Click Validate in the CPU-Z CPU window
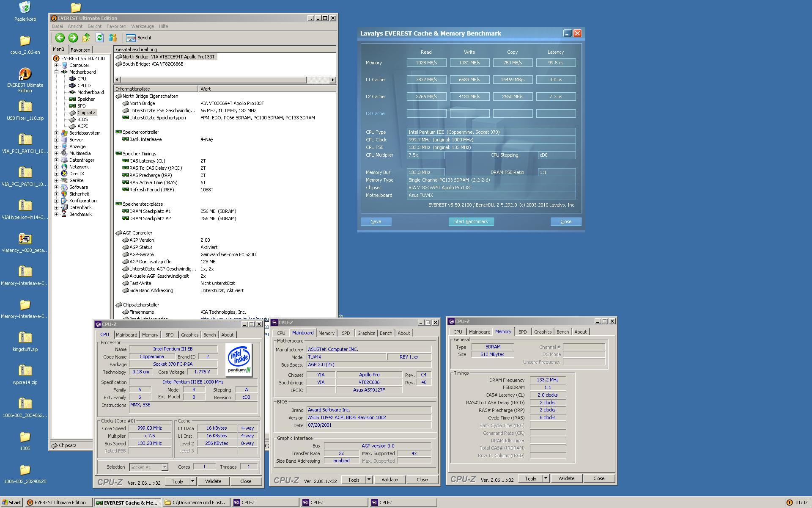 tap(213, 481)
